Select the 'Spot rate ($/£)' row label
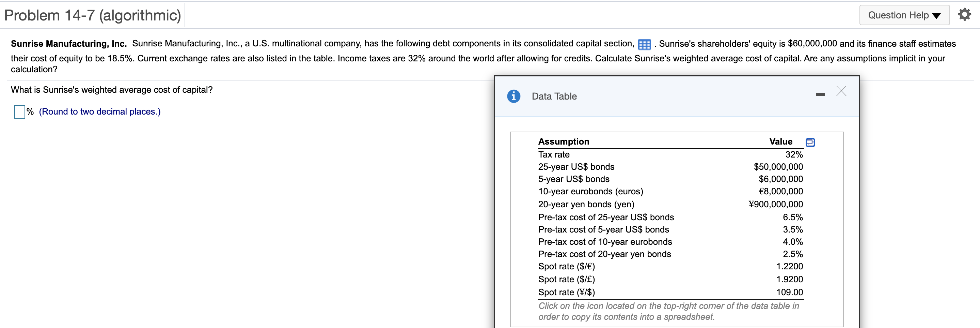The width and height of the screenshot is (980, 328). click(567, 279)
